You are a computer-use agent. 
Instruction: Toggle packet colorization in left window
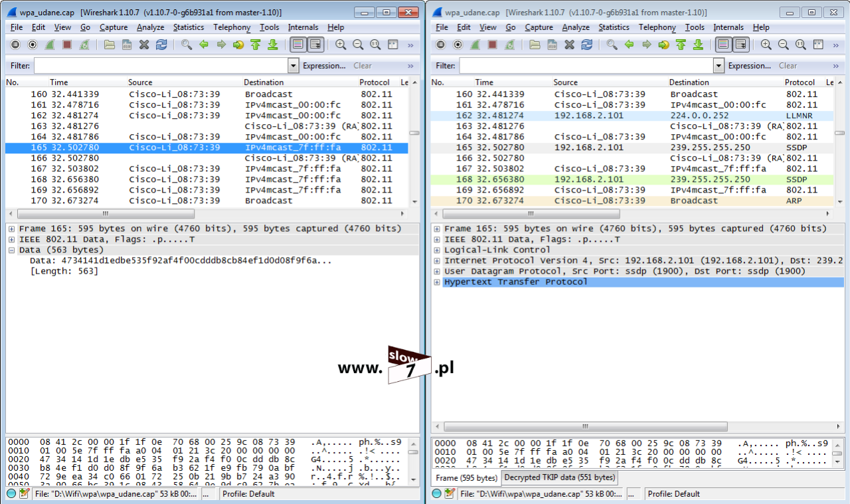pos(298,44)
